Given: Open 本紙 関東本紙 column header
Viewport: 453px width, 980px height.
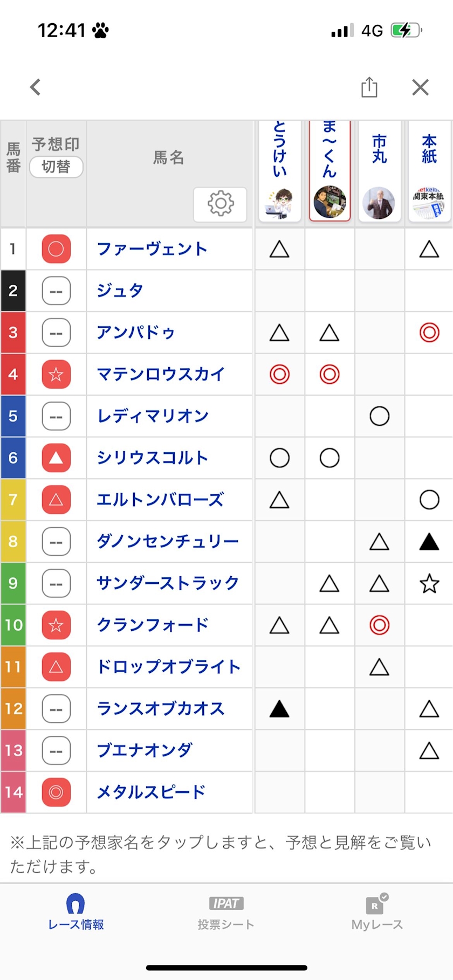Looking at the screenshot, I should tap(430, 171).
